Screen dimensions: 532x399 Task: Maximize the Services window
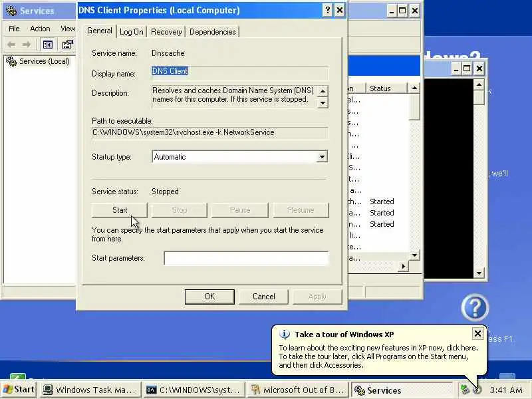pos(402,11)
